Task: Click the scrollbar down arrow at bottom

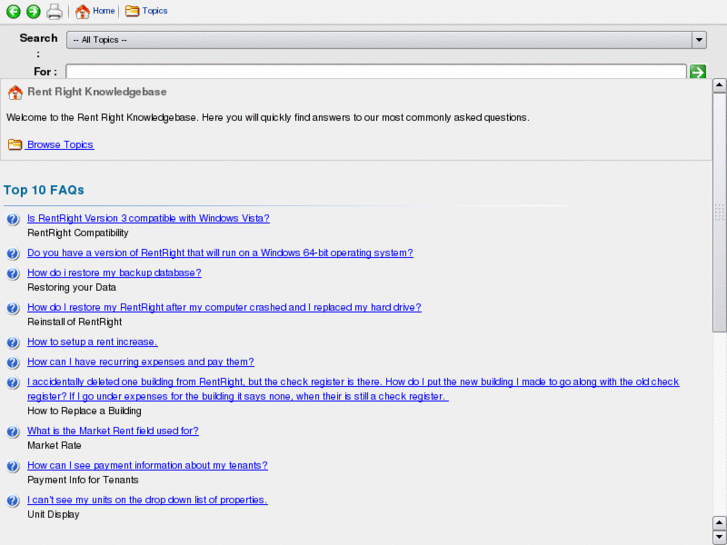Action: pos(719,537)
